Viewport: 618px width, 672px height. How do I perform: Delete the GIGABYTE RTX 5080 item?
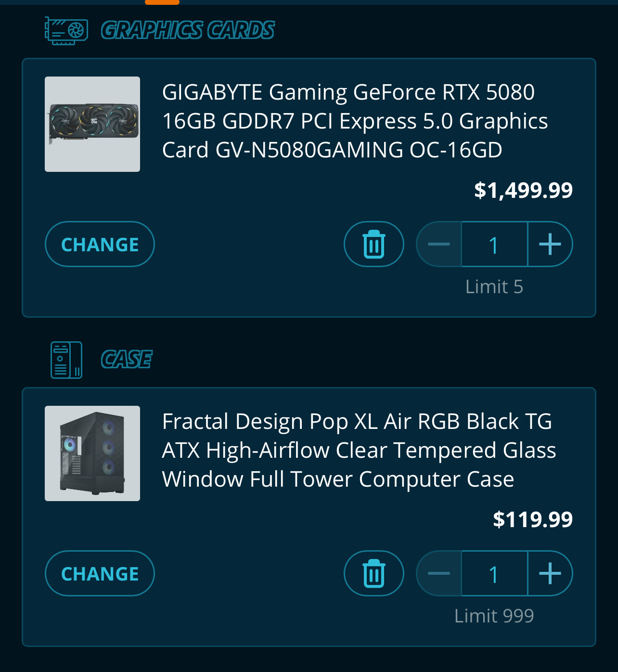click(x=374, y=244)
